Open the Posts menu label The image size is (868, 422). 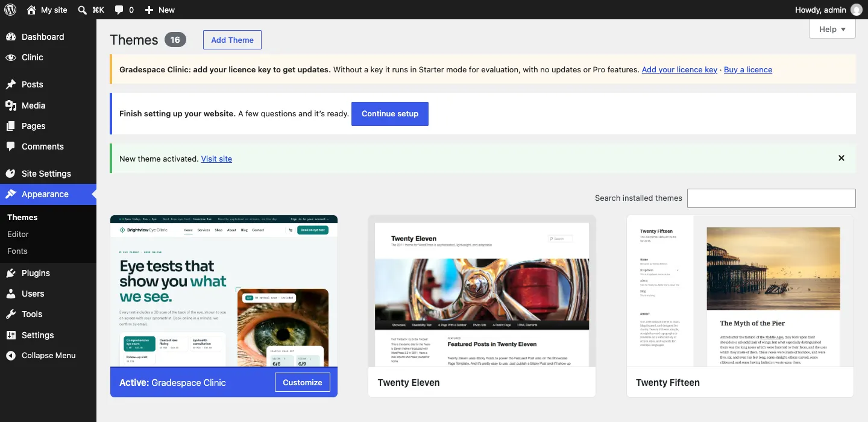click(33, 84)
